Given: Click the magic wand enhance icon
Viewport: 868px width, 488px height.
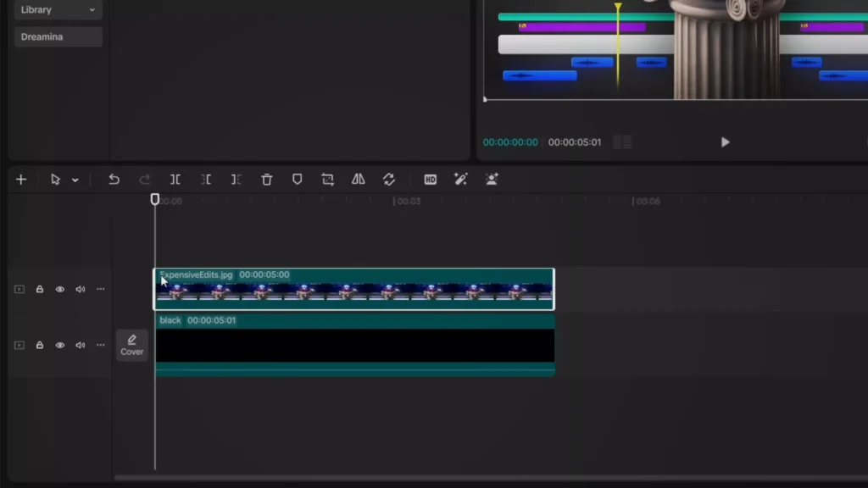Looking at the screenshot, I should [461, 179].
